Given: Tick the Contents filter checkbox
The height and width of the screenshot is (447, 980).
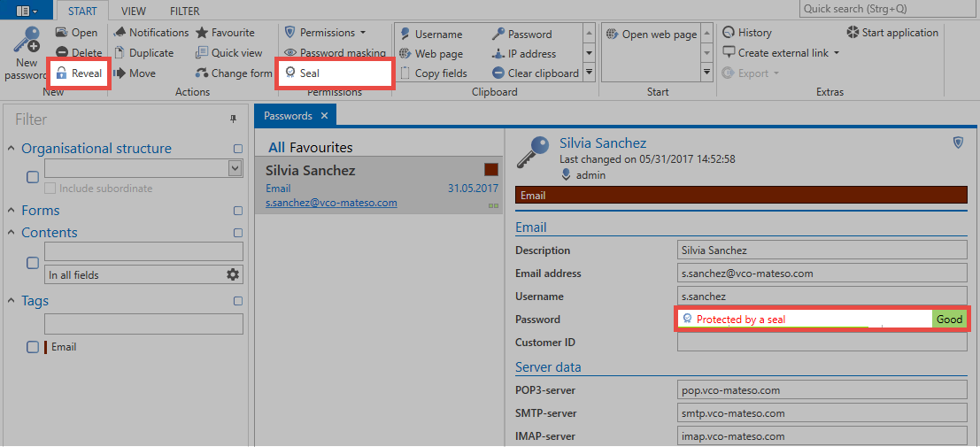Looking at the screenshot, I should [x=33, y=263].
